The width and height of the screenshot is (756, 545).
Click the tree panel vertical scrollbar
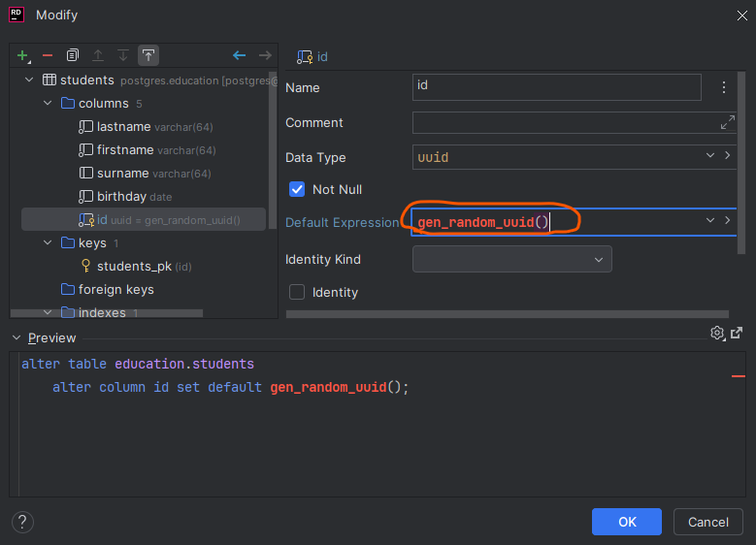[273, 150]
